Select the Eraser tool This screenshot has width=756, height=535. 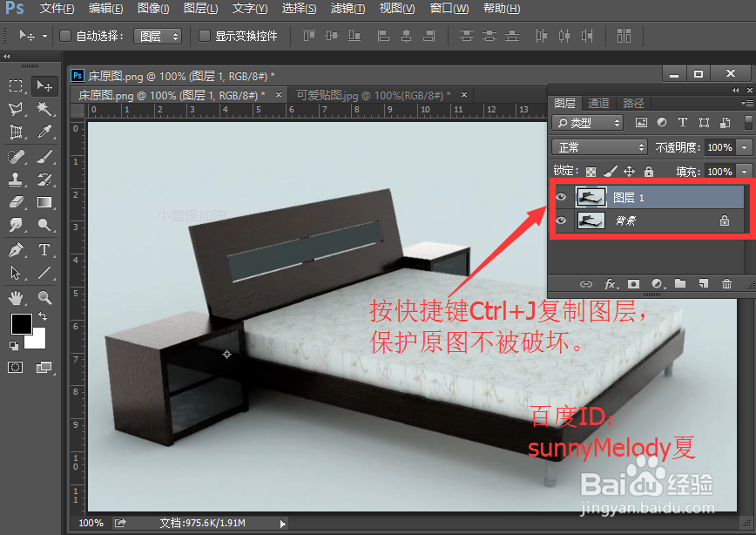tap(16, 201)
